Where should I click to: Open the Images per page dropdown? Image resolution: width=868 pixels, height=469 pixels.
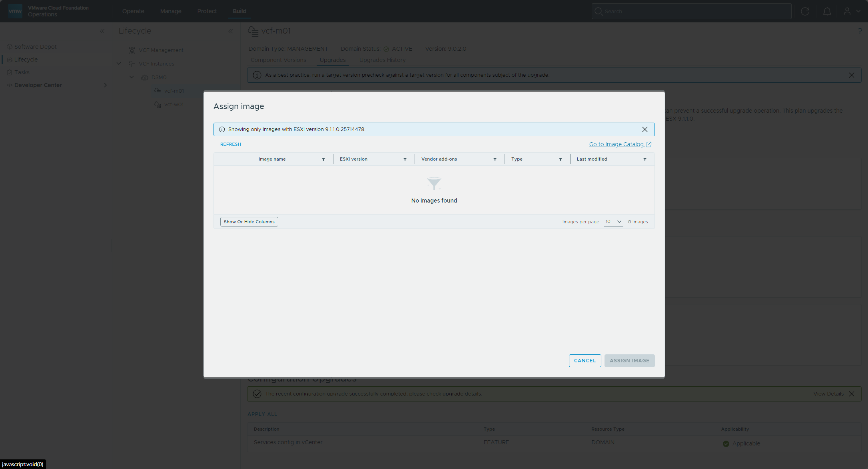(x=613, y=222)
